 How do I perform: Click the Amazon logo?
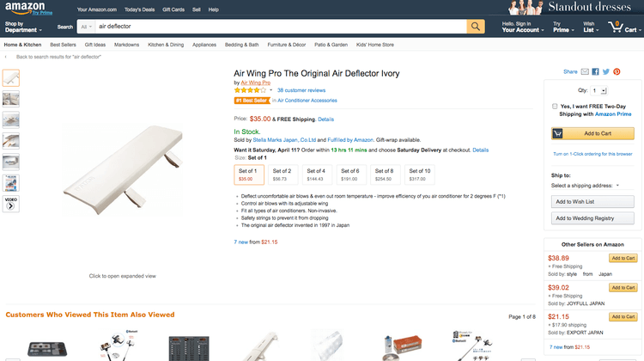[x=23, y=9]
